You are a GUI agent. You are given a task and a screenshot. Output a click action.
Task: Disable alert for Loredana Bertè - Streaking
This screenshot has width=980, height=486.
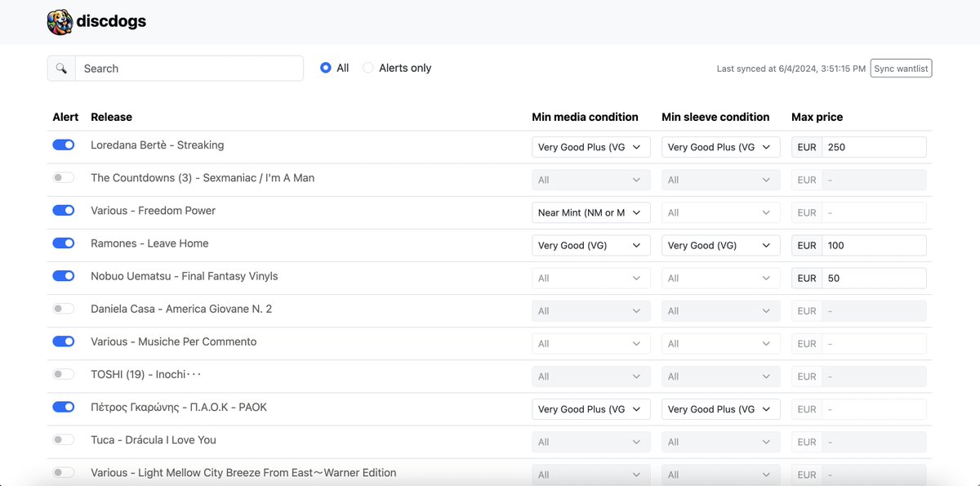(64, 145)
